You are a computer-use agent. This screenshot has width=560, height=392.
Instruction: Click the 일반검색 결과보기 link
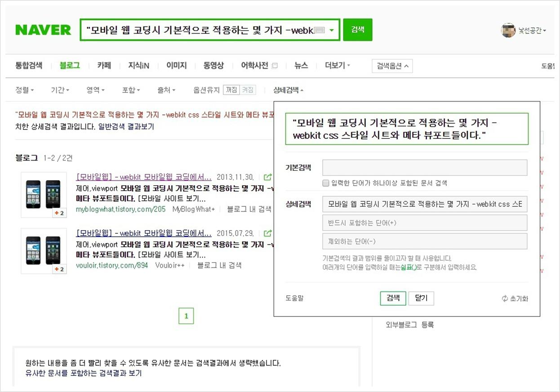click(x=126, y=127)
